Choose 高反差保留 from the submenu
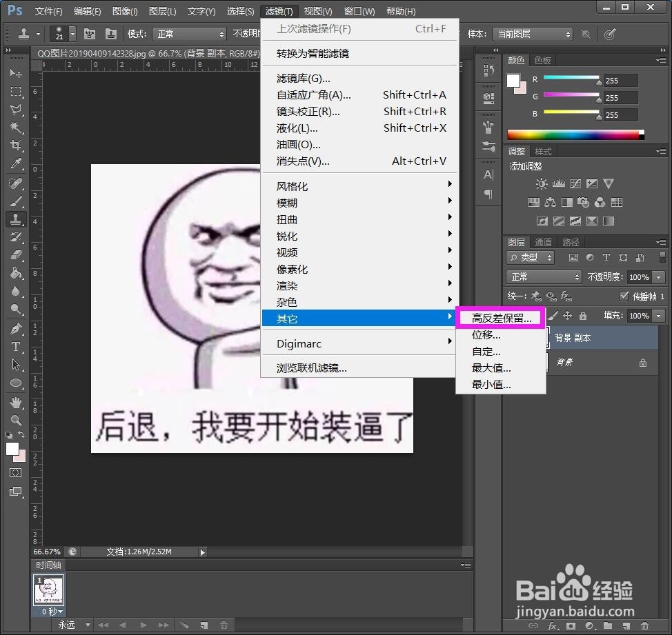 pos(500,319)
